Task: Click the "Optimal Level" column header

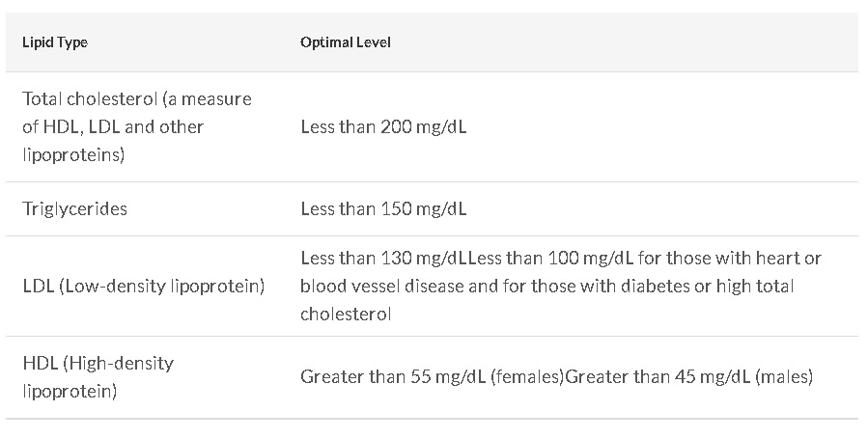Action: click(346, 42)
